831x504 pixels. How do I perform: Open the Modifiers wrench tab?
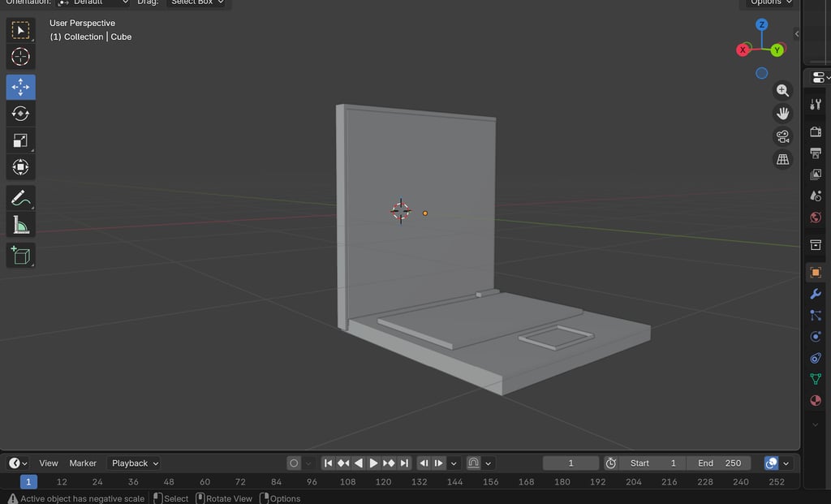tap(816, 294)
